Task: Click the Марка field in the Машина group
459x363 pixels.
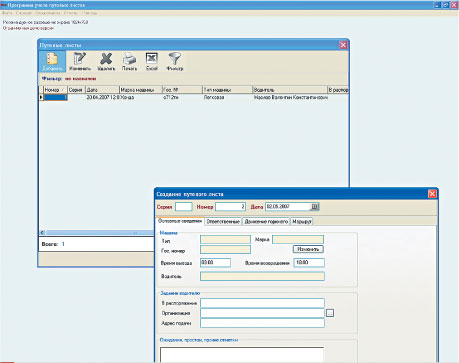Action: point(298,239)
